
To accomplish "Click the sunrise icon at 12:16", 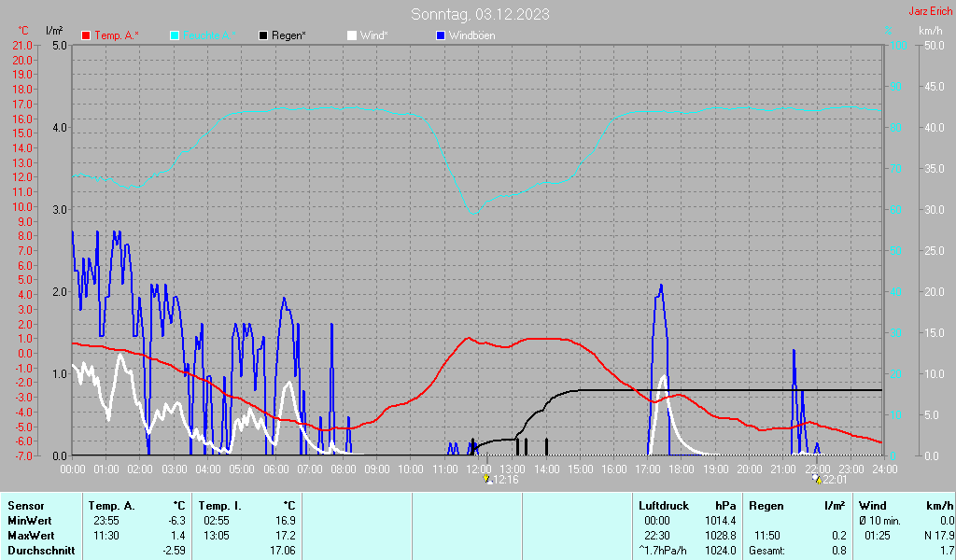I will click(x=487, y=479).
